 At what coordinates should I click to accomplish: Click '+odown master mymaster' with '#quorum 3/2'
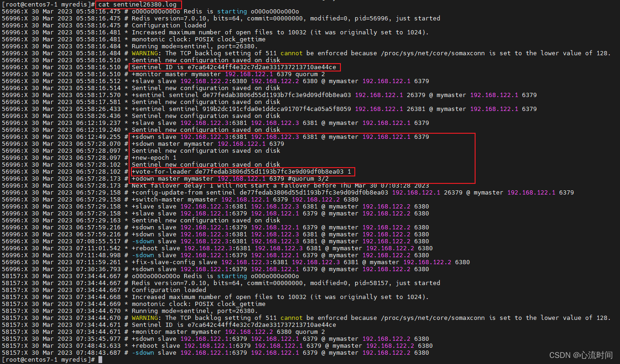pos(230,179)
